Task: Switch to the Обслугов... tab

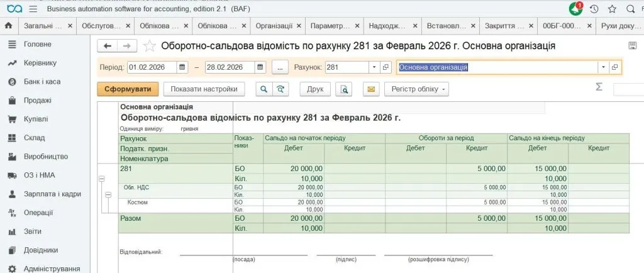Action: pyautogui.click(x=101, y=25)
